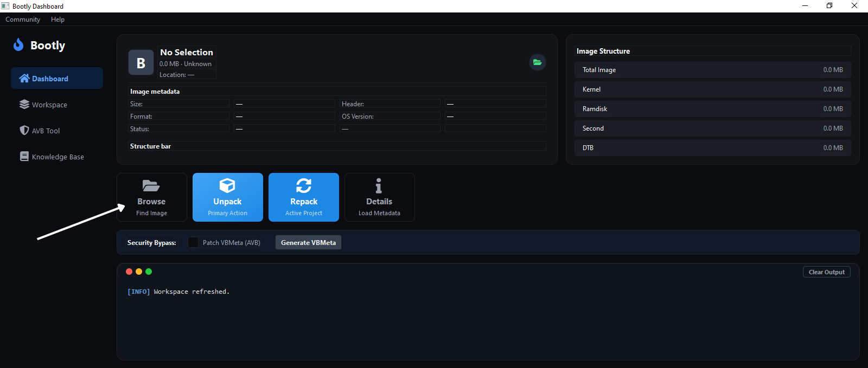
Task: Restore down the Bootly Dashboard window
Action: coord(829,6)
